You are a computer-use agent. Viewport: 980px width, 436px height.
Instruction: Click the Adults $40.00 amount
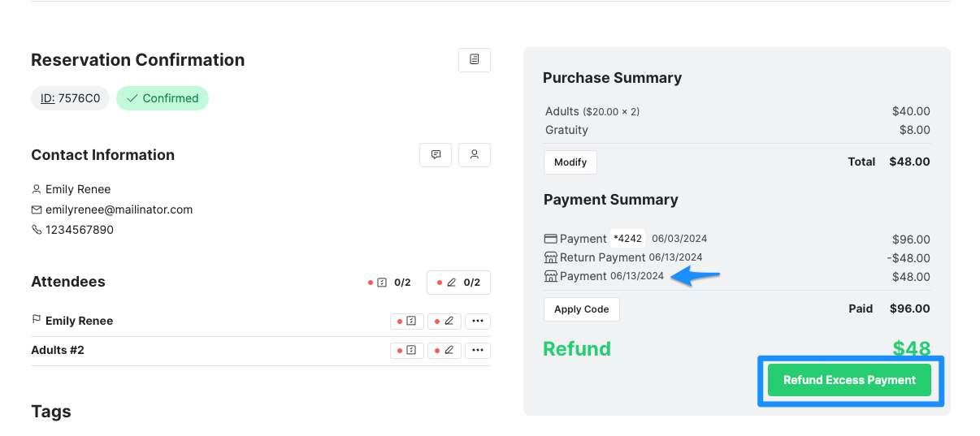pyautogui.click(x=911, y=111)
